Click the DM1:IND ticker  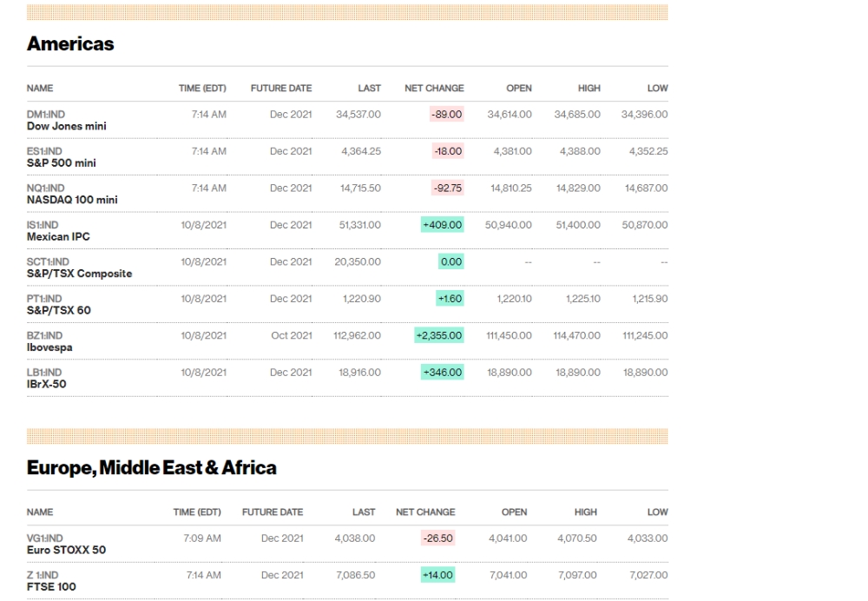click(46, 115)
